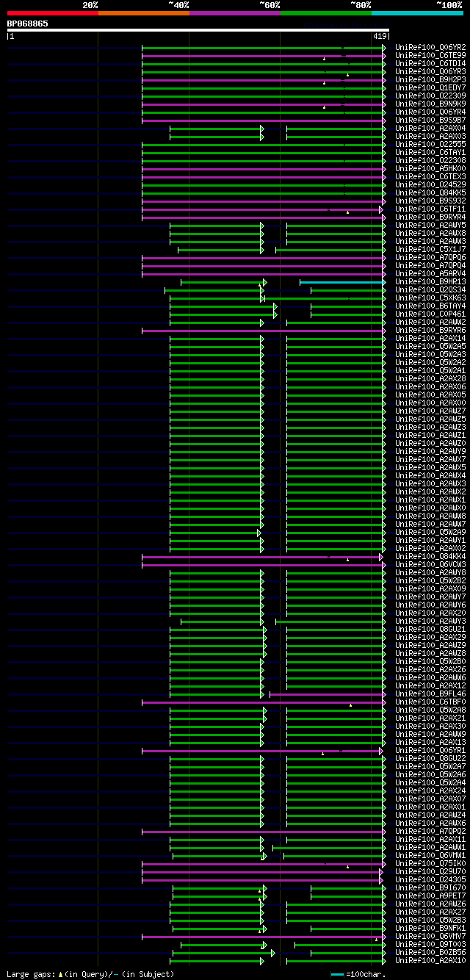Screen dimensions: 470x980
Task: Select the UniRef100_A2AX28 label
Action: pyautogui.click(x=430, y=379)
